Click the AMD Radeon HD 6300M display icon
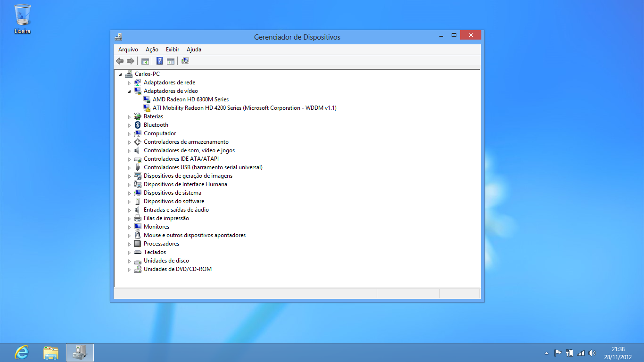Viewport: 644px width, 362px height. tap(147, 99)
